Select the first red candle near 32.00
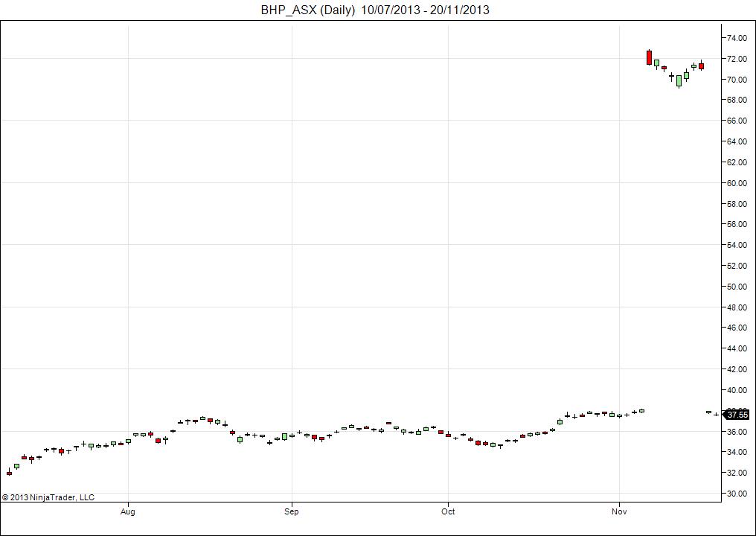This screenshot has width=756, height=536. tap(9, 473)
